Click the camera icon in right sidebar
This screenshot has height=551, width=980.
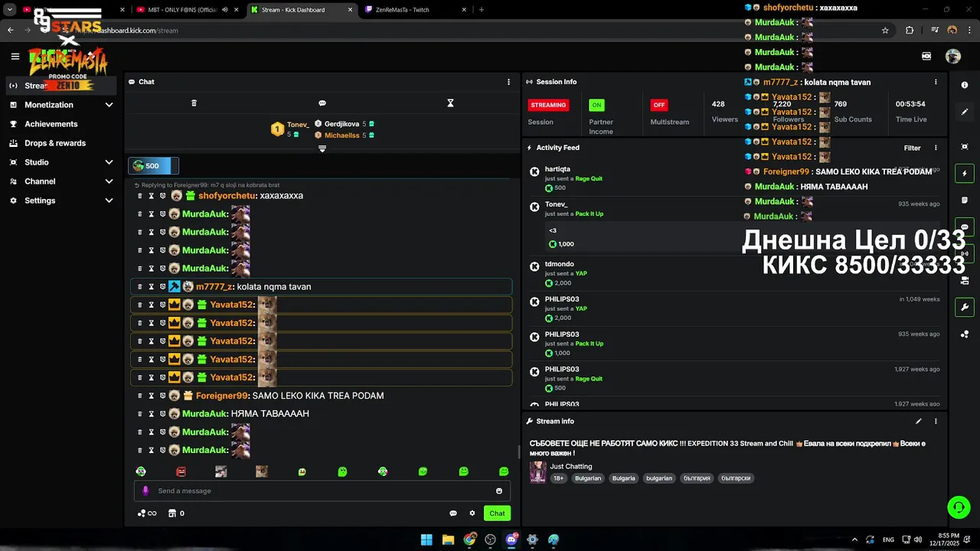(965, 281)
